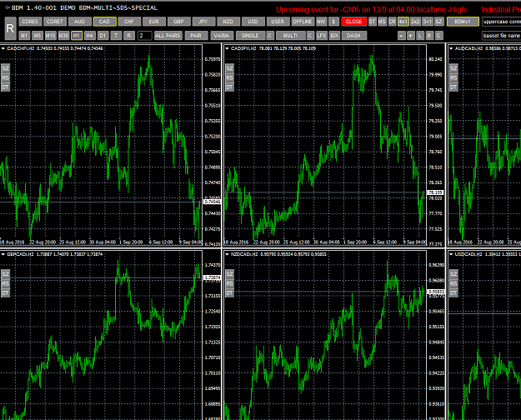Viewport: 521px width, 420px height.
Task: Click the small R button after T
Action: coord(129,36)
